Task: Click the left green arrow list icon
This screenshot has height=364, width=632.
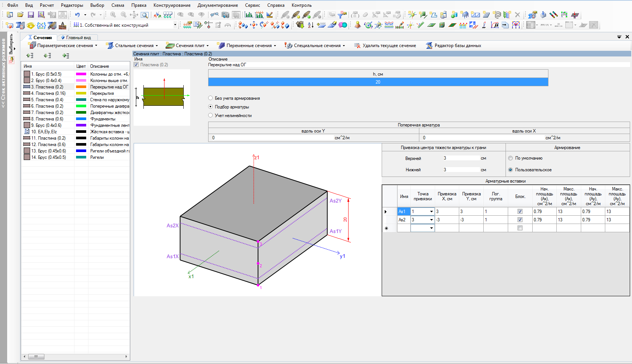Action: [30, 55]
